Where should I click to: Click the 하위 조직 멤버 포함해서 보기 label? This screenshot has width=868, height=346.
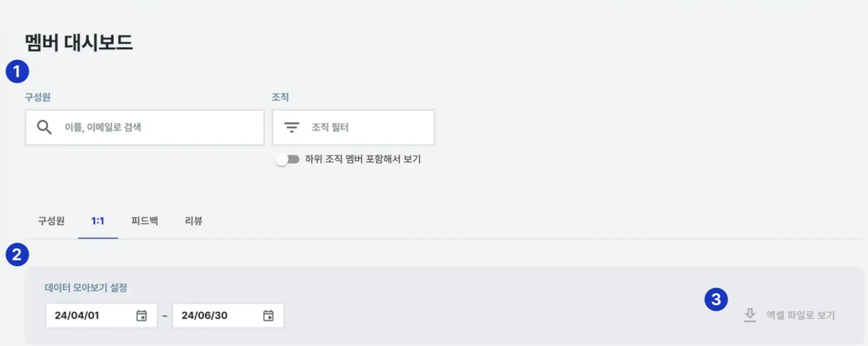point(363,159)
